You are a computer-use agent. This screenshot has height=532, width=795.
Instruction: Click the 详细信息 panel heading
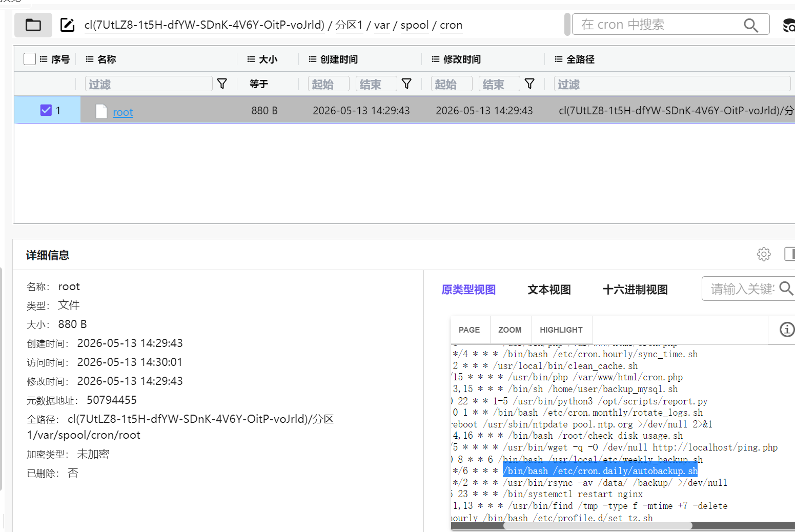48,255
